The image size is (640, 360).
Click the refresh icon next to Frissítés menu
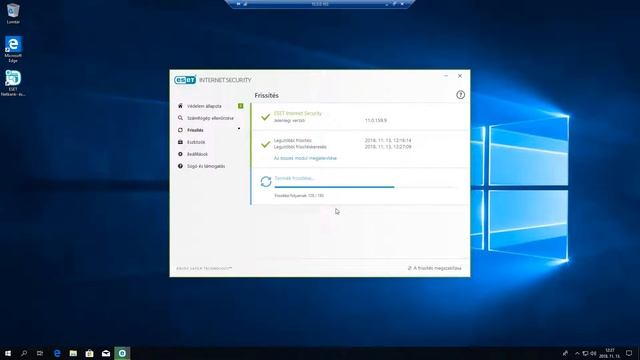point(180,130)
